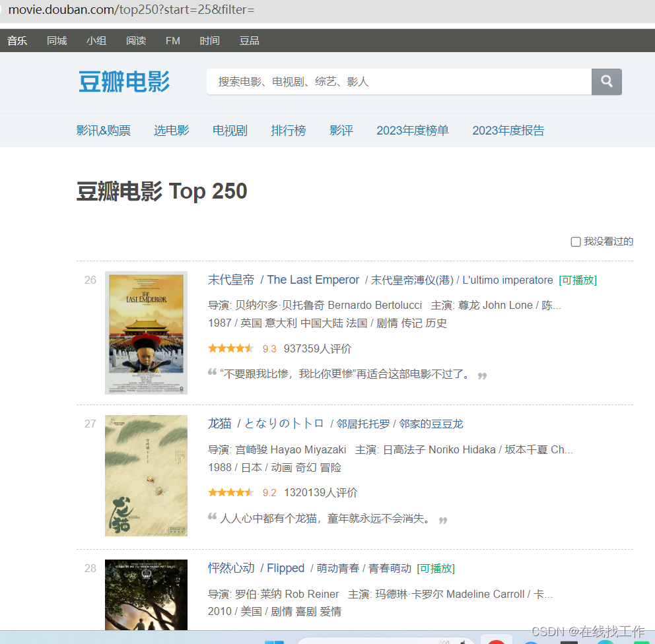This screenshot has width=655, height=644.
Task: Click the 豆瓣电影 Top 250 heading
Action: (162, 191)
